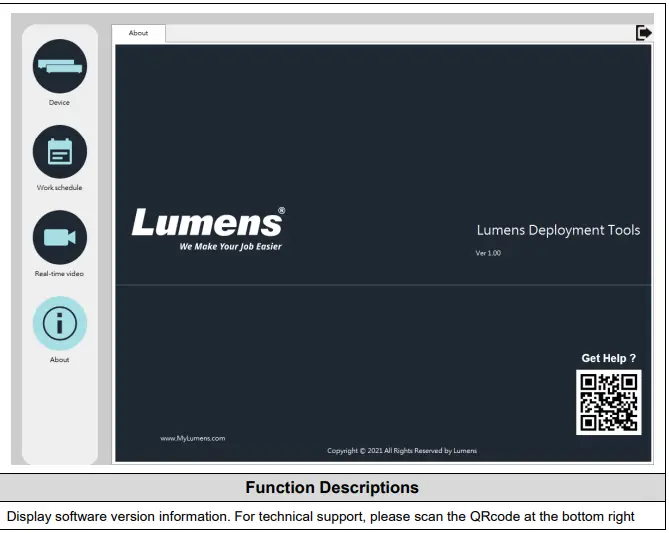Click the Get Help QR code

pyautogui.click(x=608, y=402)
